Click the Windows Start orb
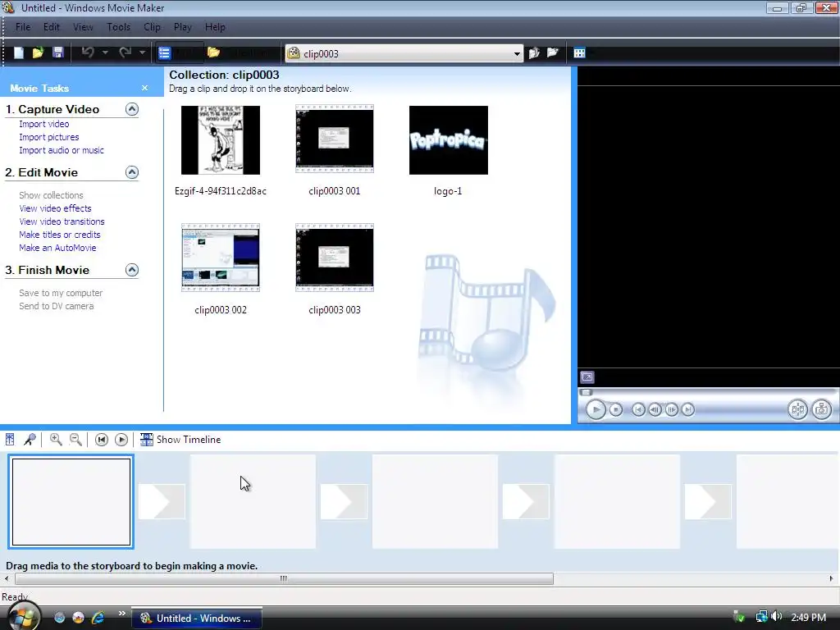Screen dimensions: 840x630 click(23, 616)
